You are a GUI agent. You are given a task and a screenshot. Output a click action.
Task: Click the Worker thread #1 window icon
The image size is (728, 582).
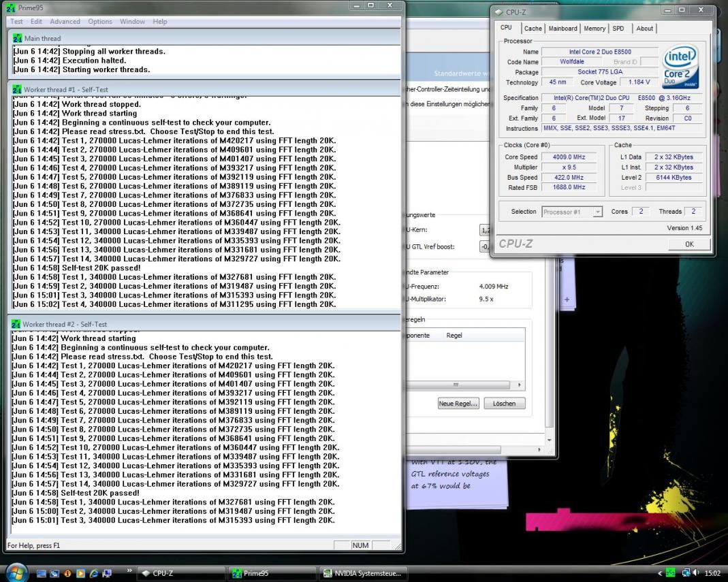17,89
